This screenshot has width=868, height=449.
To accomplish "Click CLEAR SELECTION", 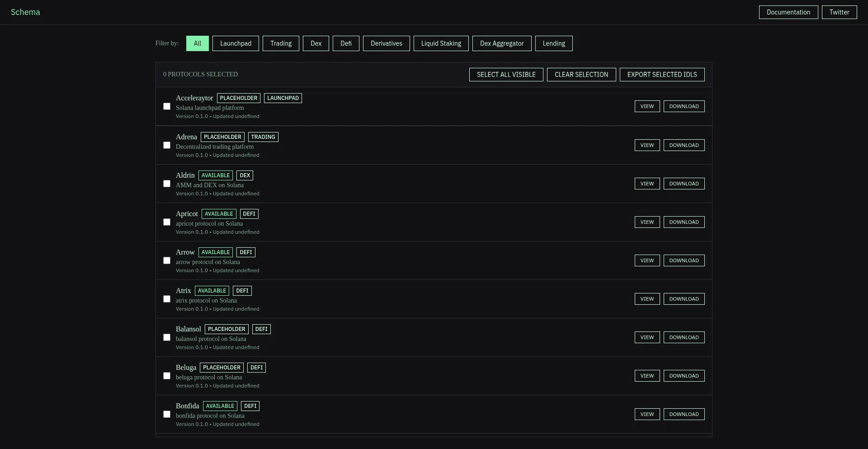I will point(581,74).
